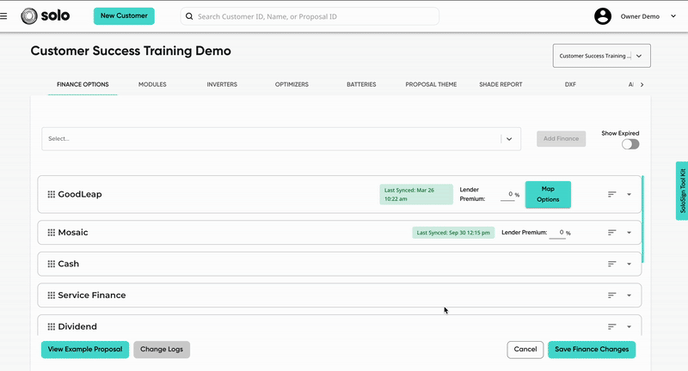
Task: Grab the Mosaic drag handle
Action: [x=51, y=232]
